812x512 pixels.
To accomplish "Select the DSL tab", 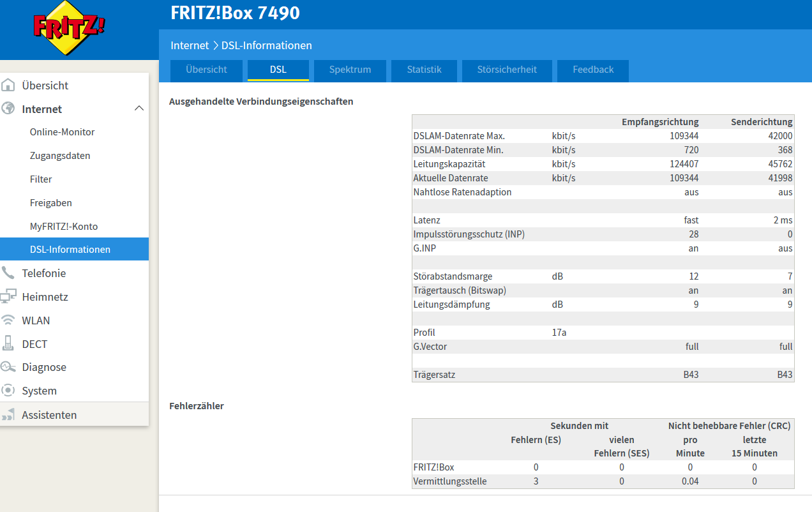I will point(278,70).
